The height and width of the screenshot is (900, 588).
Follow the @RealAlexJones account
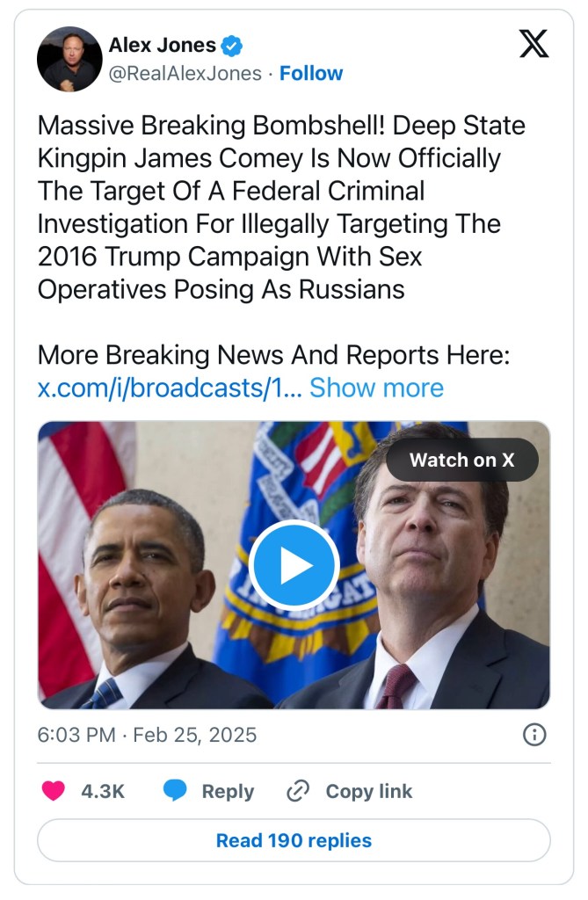click(311, 73)
